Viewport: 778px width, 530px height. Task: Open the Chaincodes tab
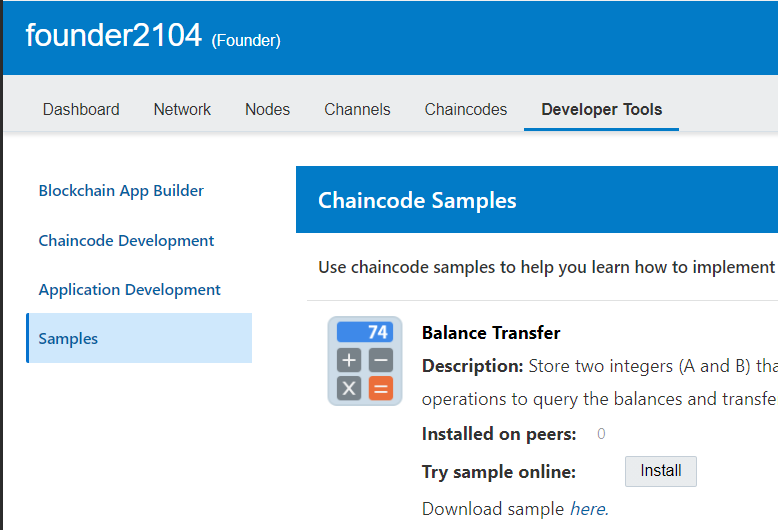click(465, 110)
